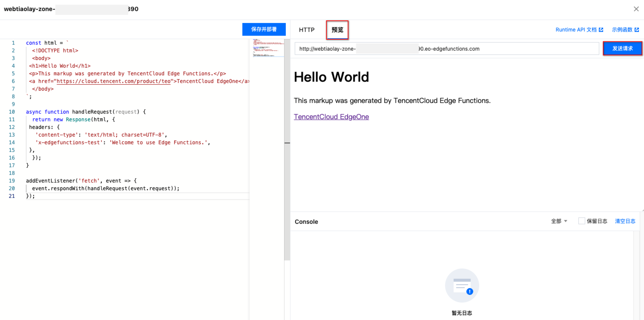Click the TencentCloud EdgeOne preview link
Screen dimensions: 644x320
click(331, 117)
